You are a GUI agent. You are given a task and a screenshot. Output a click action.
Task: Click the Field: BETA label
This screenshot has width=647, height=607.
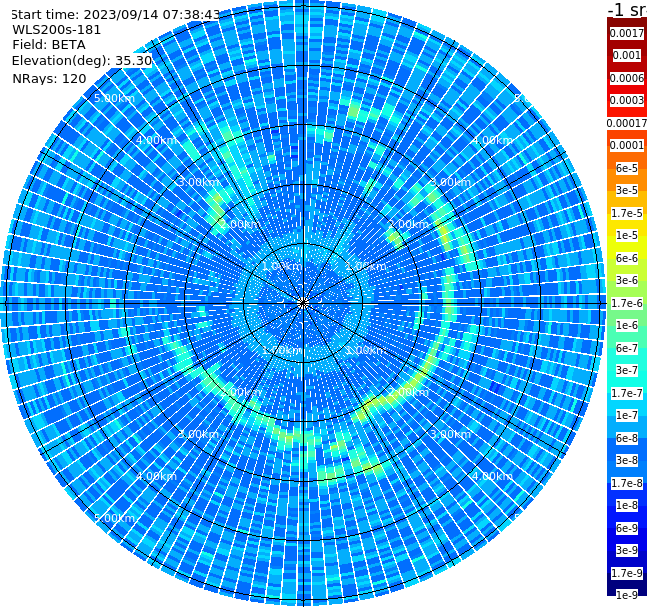(x=49, y=45)
